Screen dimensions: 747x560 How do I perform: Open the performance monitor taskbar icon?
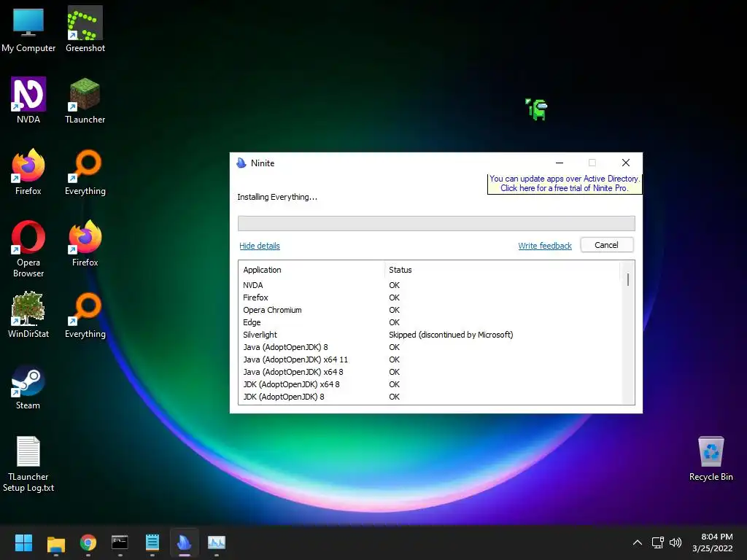(217, 542)
